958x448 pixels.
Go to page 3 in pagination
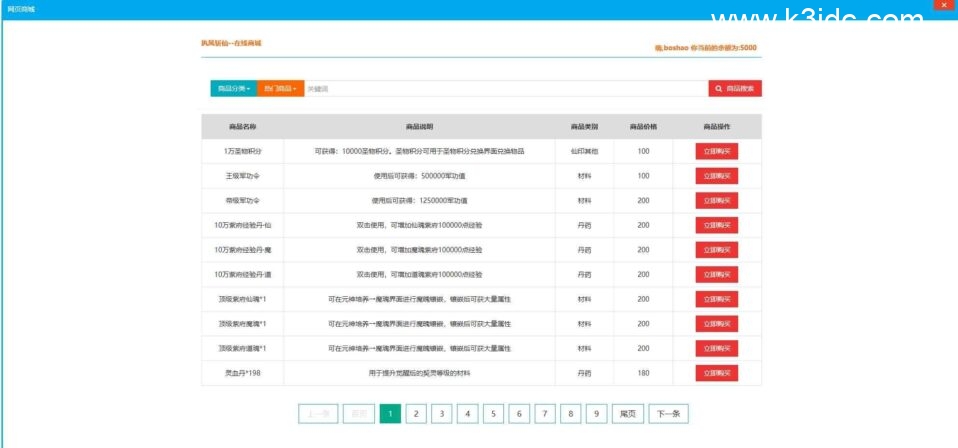(x=441, y=414)
